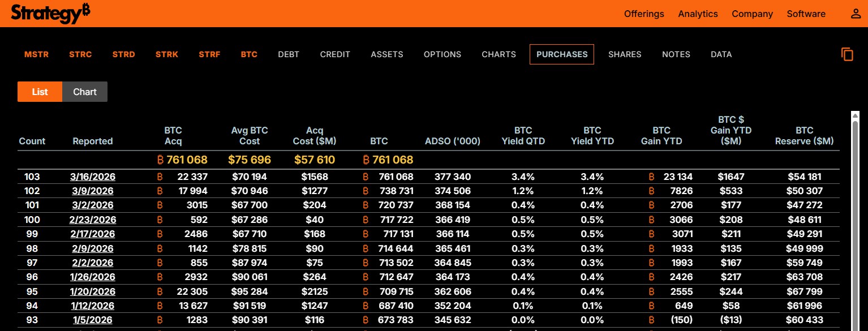Screen dimensions: 868x331
Task: Click the BTC Reserve ($M) column header
Action: [804, 136]
